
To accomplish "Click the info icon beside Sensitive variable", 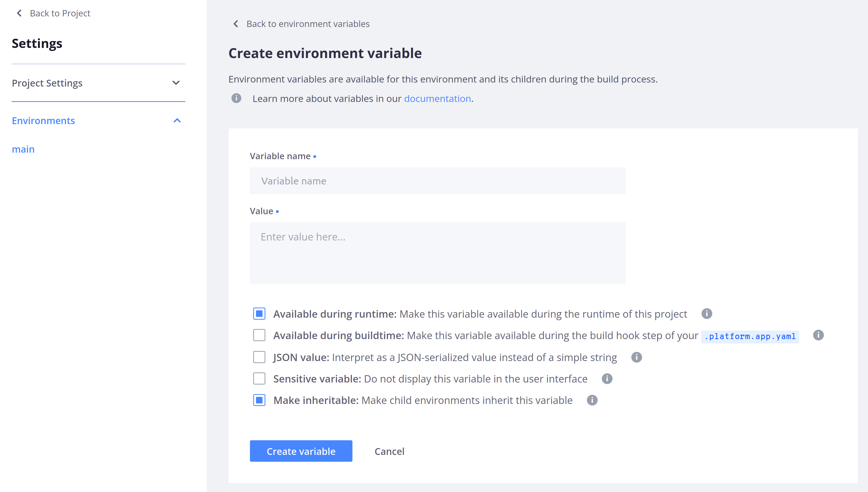I will 607,379.
